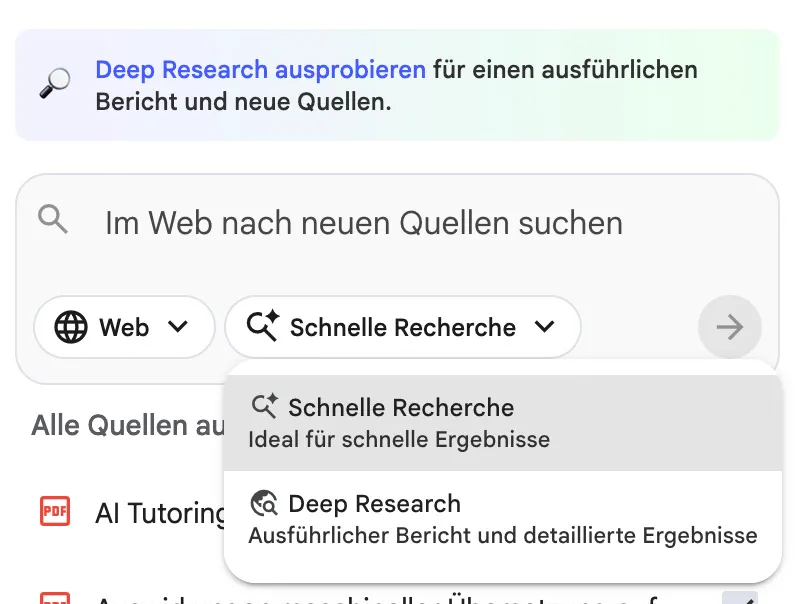Open the AI Tutoring source
810x604 pixels.
pos(160,513)
